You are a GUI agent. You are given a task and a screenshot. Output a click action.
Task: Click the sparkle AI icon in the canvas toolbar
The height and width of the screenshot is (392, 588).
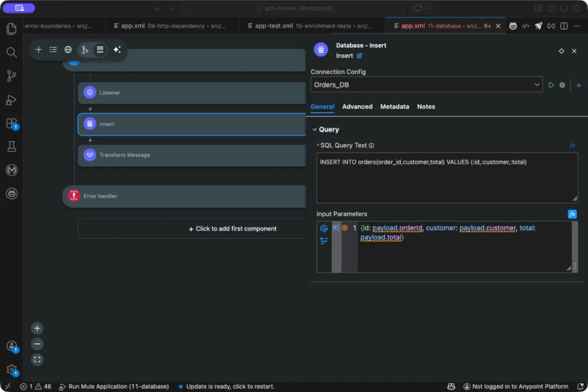(x=117, y=50)
